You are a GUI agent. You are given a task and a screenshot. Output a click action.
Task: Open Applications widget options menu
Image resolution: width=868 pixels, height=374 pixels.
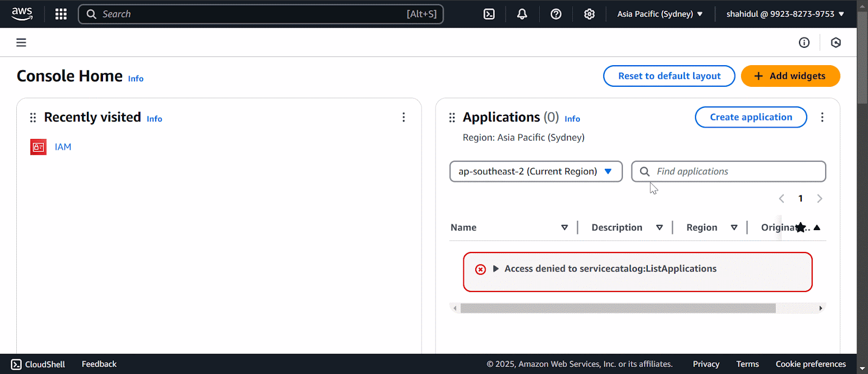pyautogui.click(x=822, y=117)
